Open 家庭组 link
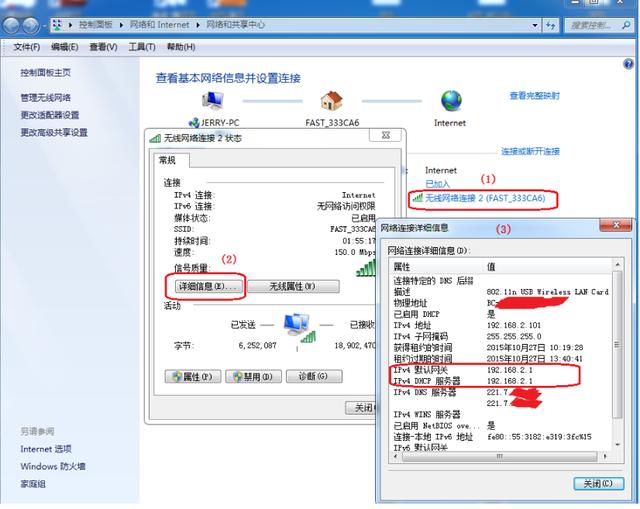The width and height of the screenshot is (640, 509). [33, 484]
